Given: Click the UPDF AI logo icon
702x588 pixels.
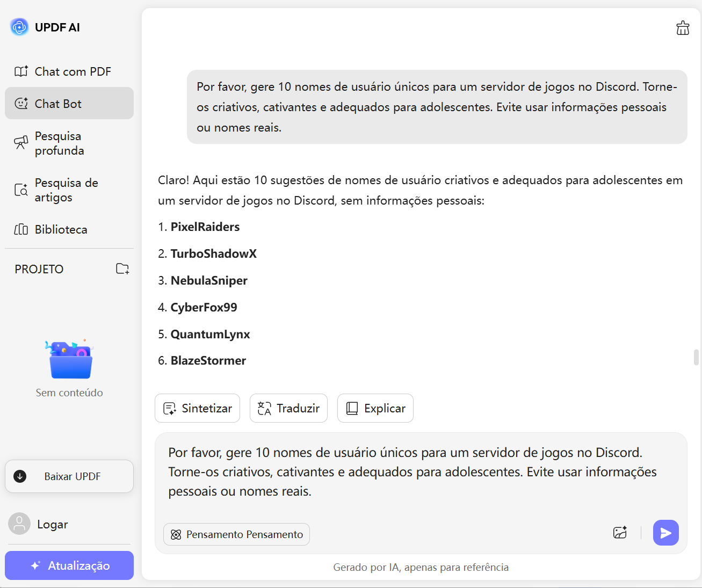Looking at the screenshot, I should [19, 27].
